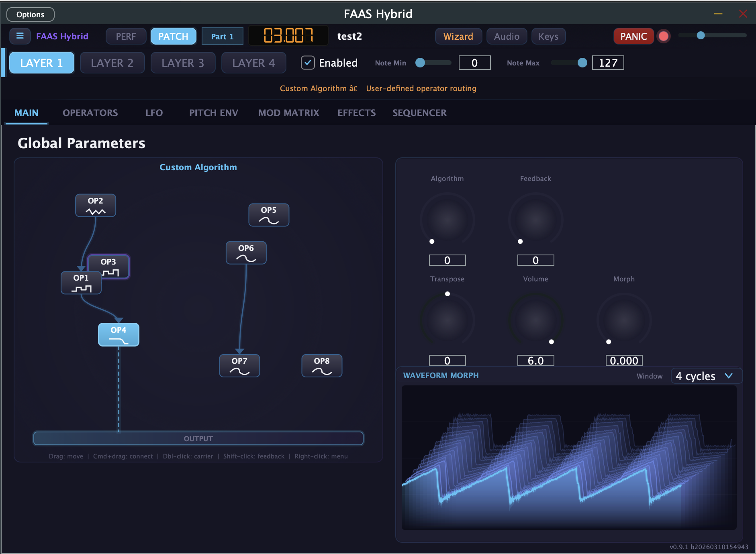Select the OP8 sine operator node
Image resolution: width=756 pixels, height=554 pixels.
pyautogui.click(x=321, y=365)
